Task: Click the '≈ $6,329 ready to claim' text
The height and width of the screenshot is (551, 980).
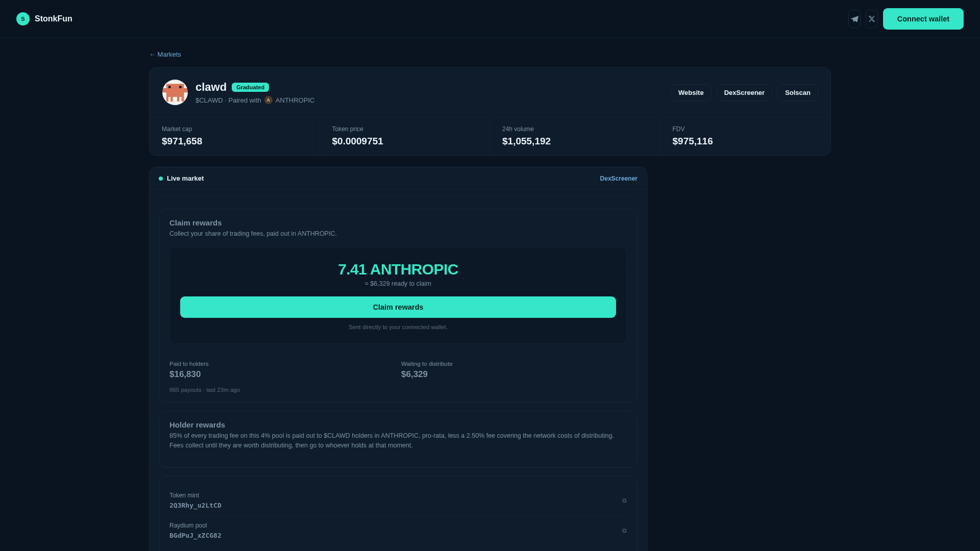Action: tap(398, 284)
